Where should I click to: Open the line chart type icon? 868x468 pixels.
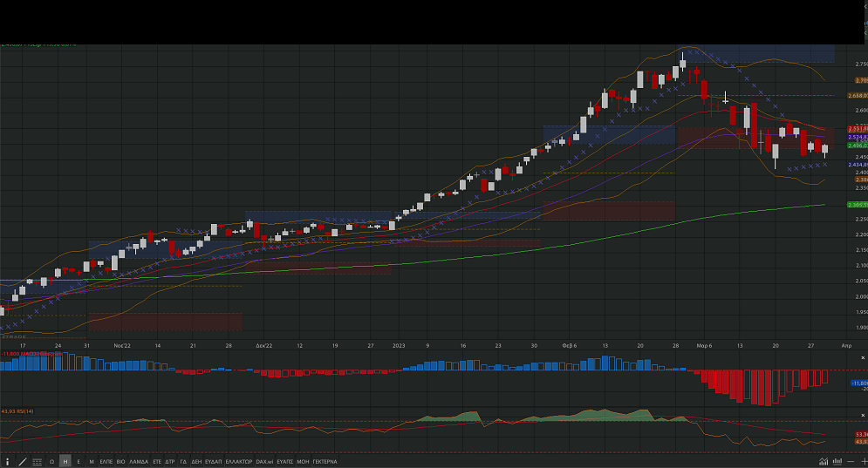pos(824,461)
